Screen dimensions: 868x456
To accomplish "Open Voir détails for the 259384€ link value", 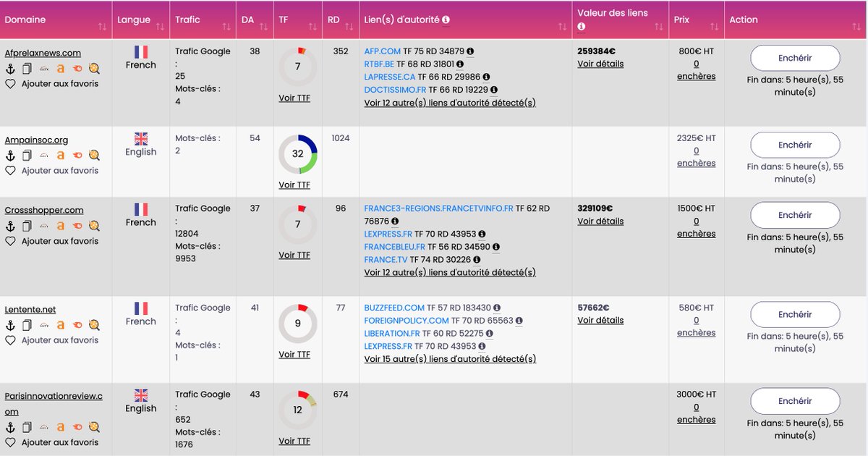I will (600, 64).
